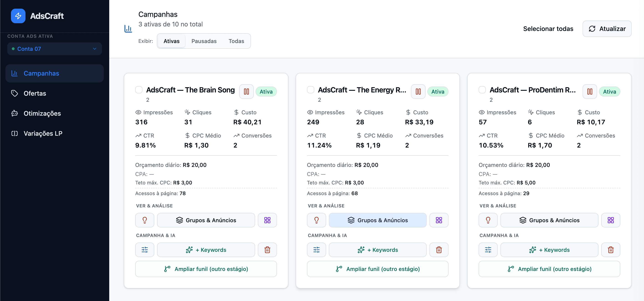Delete the ProDentim campaign via trash icon

[611, 250]
